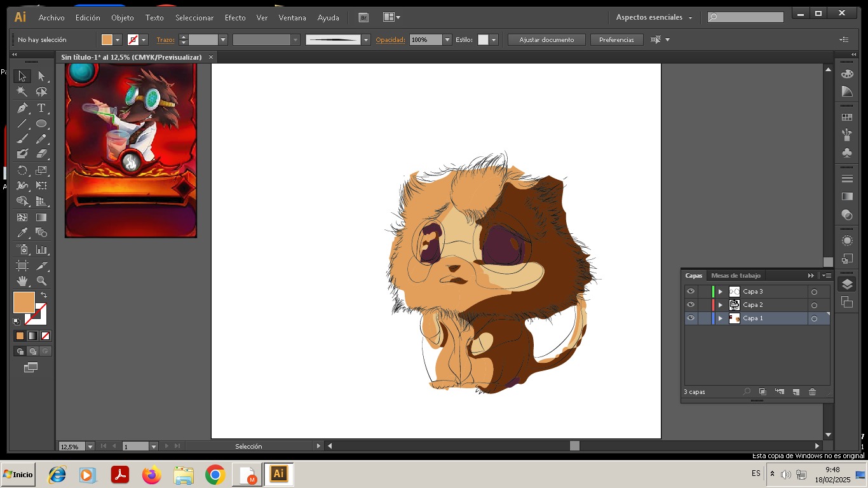Image resolution: width=868 pixels, height=488 pixels.
Task: Select the Blob Brush tool
Action: click(x=22, y=154)
